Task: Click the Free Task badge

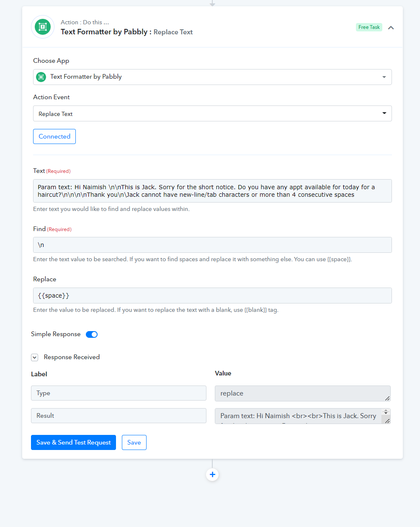Action: click(x=369, y=27)
